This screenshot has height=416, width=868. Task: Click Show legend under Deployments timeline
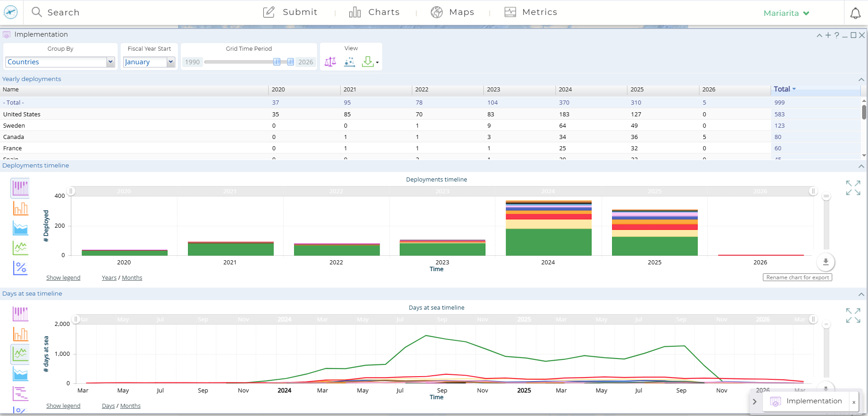[63, 278]
